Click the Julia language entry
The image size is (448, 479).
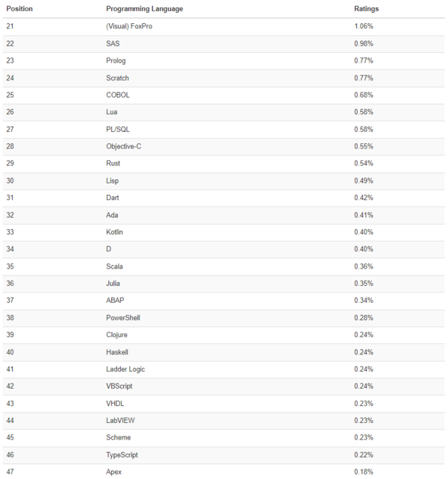(113, 284)
